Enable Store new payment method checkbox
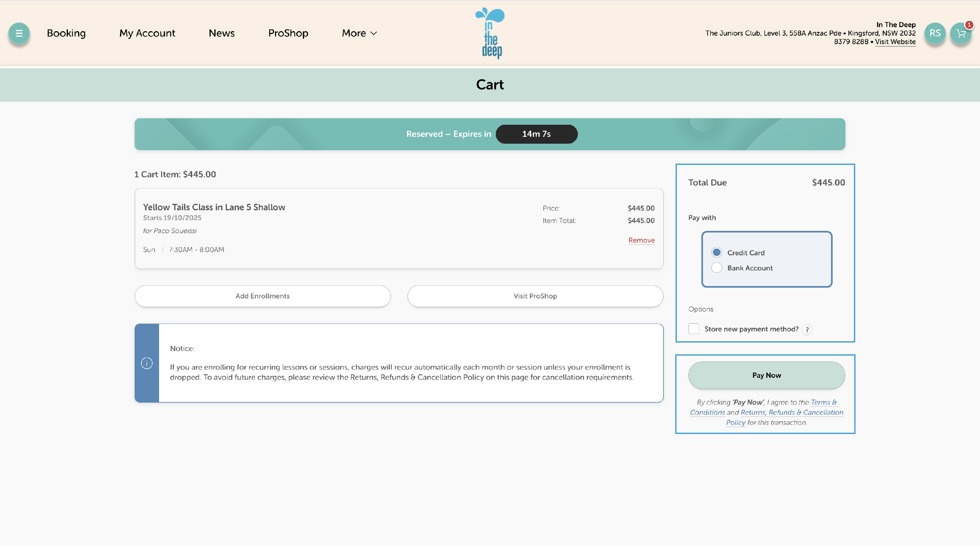The image size is (980, 546). click(x=694, y=329)
